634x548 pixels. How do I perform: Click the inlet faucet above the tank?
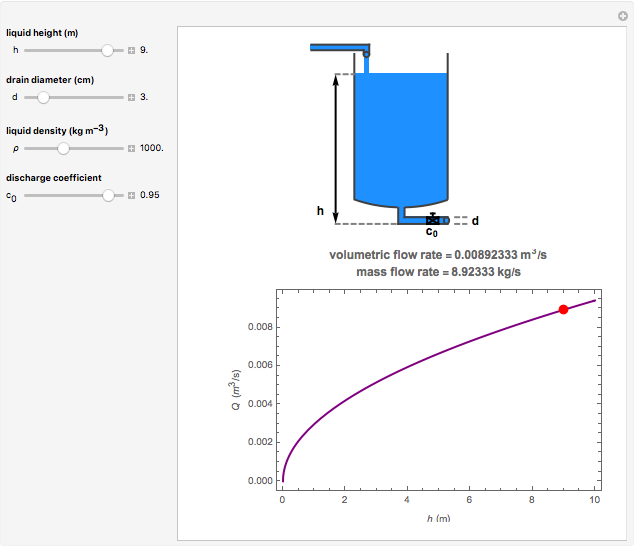[x=340, y=47]
